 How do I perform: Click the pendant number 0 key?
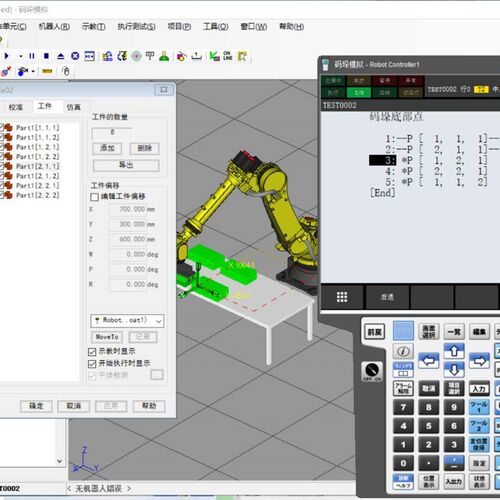point(403,463)
